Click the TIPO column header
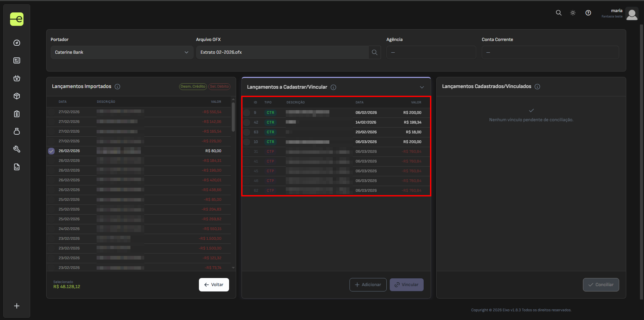This screenshot has width=644, height=320. (x=268, y=102)
